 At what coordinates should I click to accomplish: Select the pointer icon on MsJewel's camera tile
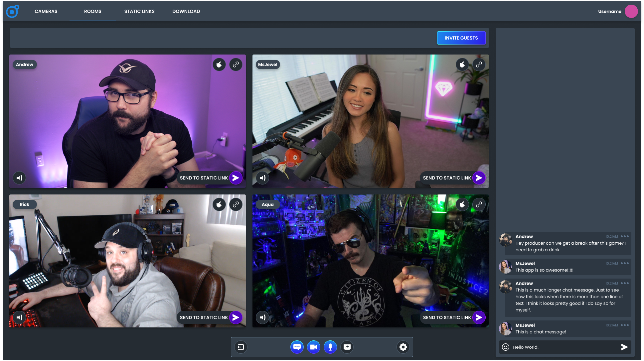tap(462, 64)
